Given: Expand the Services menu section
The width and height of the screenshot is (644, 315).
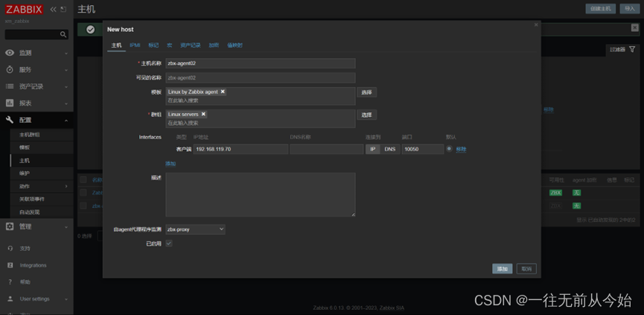Looking at the screenshot, I should (x=66, y=70).
